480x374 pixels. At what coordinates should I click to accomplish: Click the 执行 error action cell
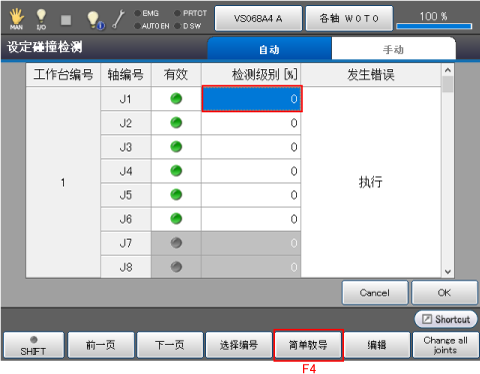coord(371,182)
